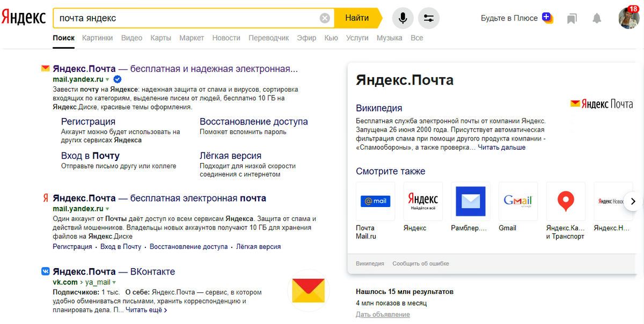Click the red Я favicon of the second result
The image size is (644, 324).
(45, 198)
